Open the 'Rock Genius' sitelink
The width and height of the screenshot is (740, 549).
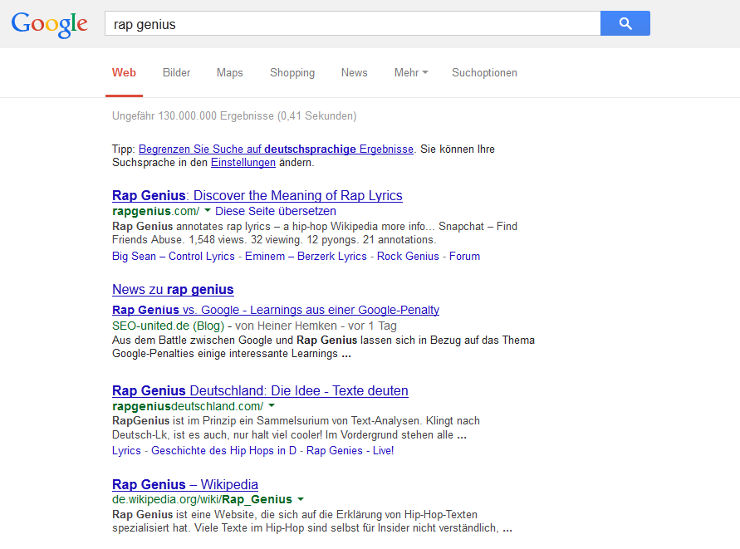pos(408,256)
